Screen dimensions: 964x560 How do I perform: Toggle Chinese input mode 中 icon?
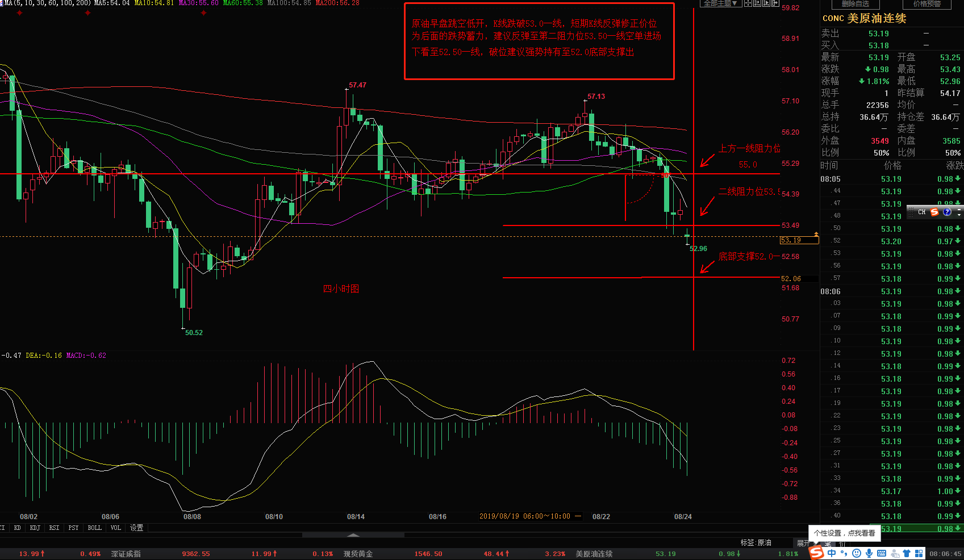(x=832, y=553)
